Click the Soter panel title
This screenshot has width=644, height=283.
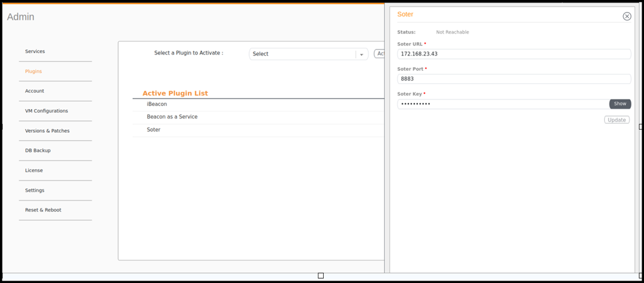click(x=405, y=14)
